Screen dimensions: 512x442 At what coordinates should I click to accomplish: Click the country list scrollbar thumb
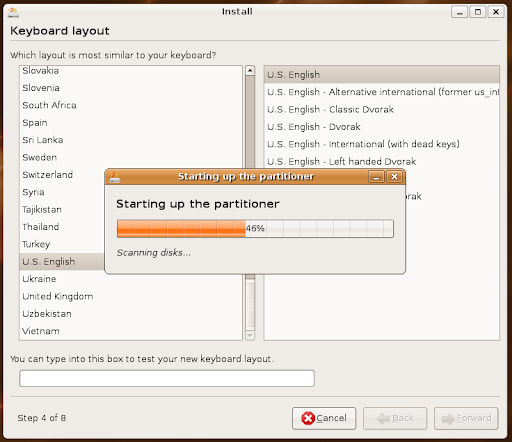[x=250, y=304]
